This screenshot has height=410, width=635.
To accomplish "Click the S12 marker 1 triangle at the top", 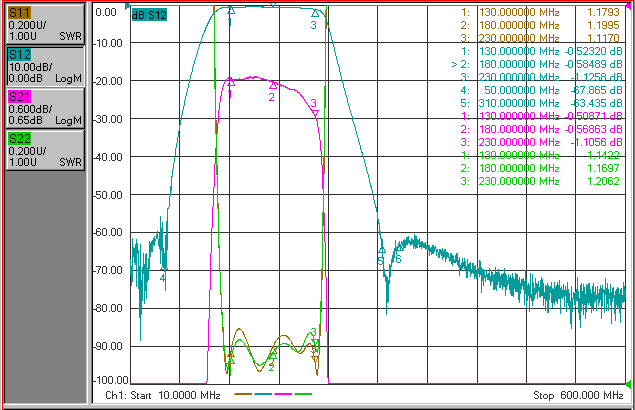I will [x=231, y=10].
